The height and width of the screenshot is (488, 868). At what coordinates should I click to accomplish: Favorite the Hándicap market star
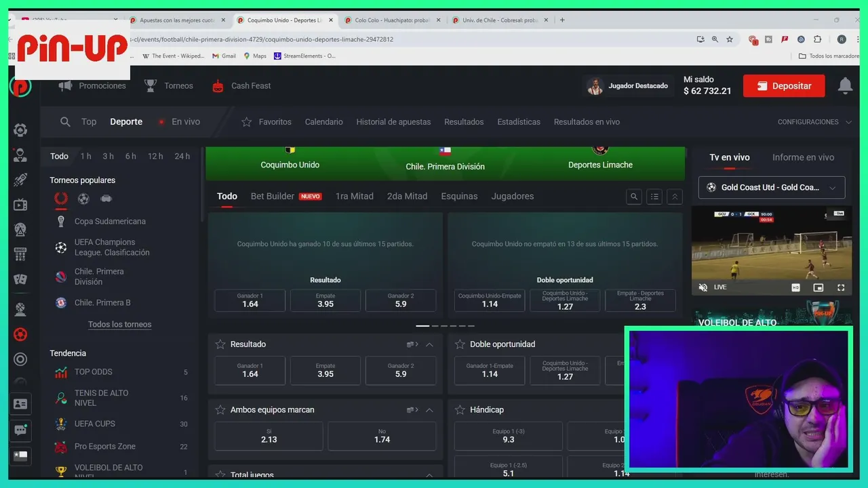(x=460, y=410)
